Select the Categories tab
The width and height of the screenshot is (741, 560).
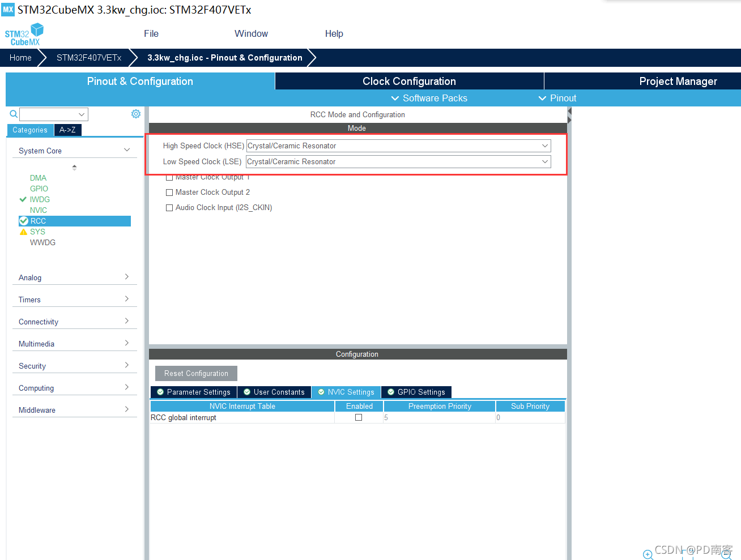coord(30,130)
